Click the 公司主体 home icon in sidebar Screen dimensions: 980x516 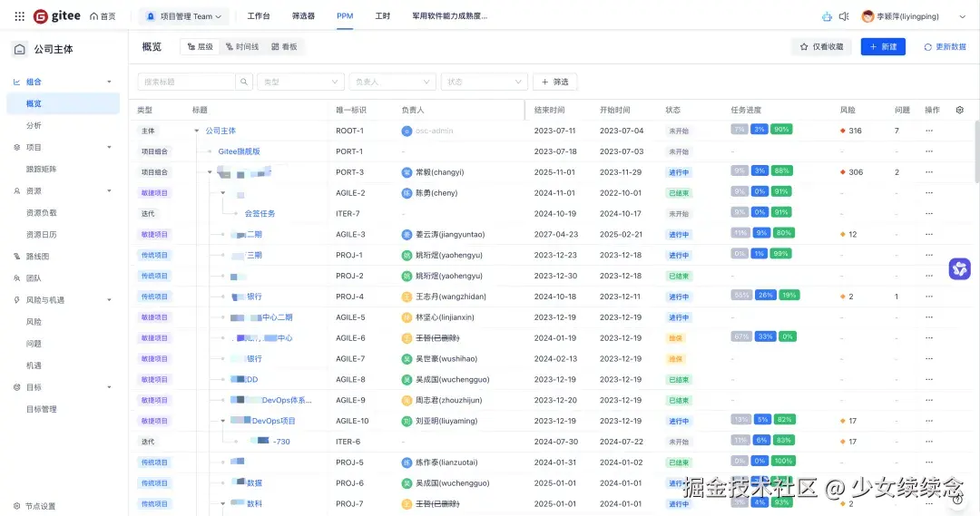click(x=19, y=49)
